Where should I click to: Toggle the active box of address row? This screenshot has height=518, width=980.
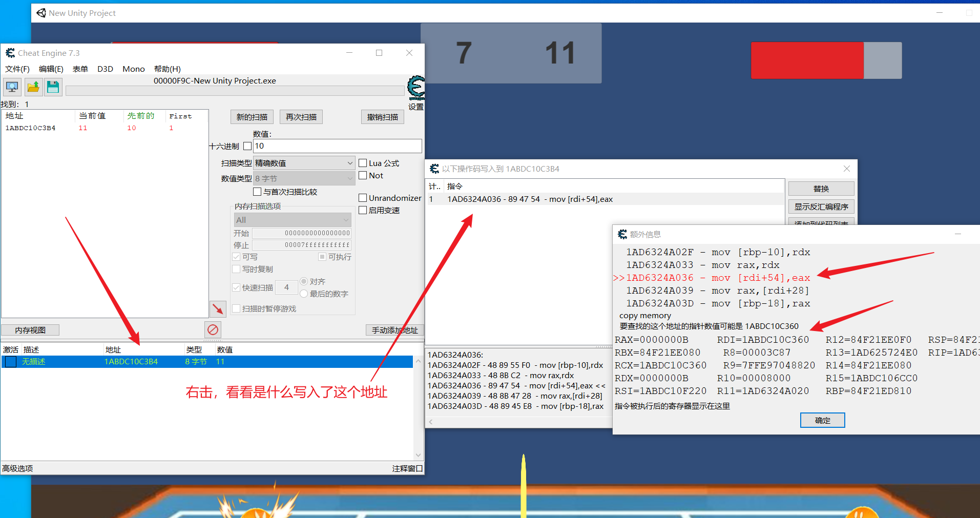11,362
